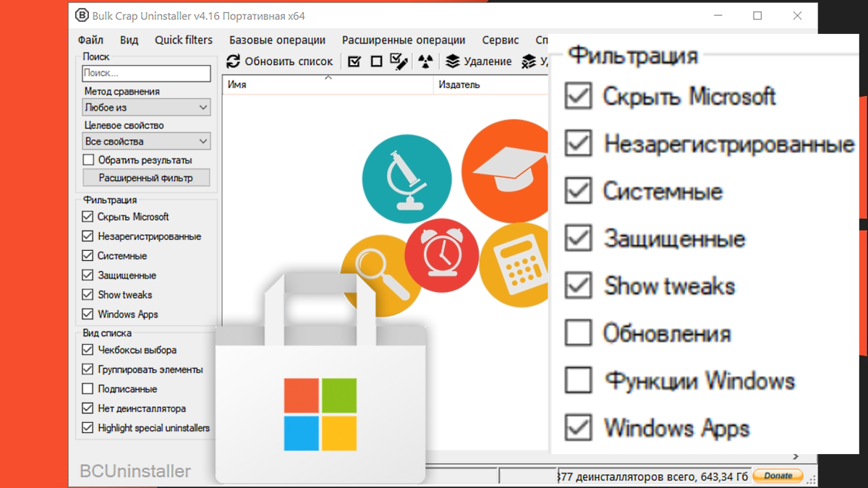Open the Целевое свойство dropdown

click(146, 142)
